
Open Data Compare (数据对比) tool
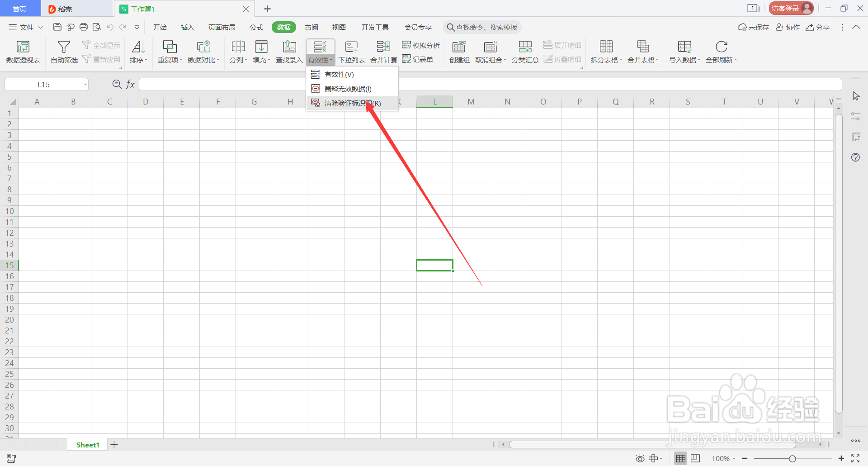pyautogui.click(x=203, y=52)
